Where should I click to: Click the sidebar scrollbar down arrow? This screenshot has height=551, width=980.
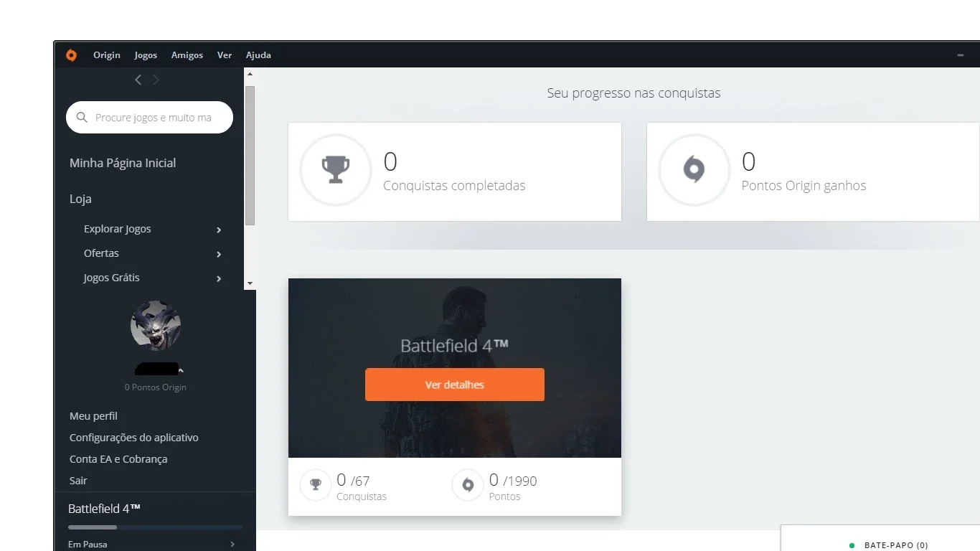pos(250,284)
